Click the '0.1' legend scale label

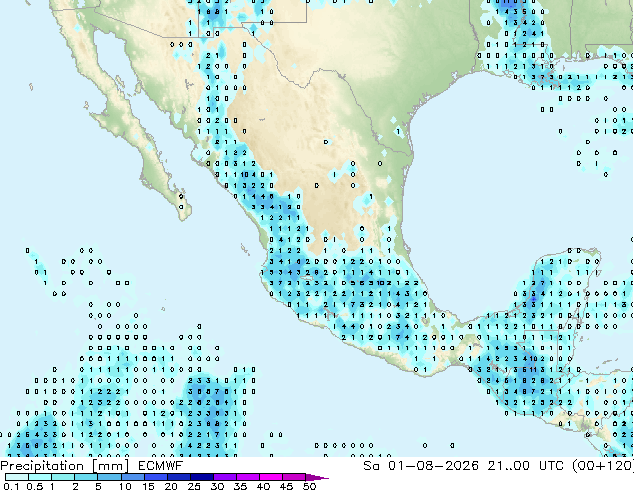[11, 486]
